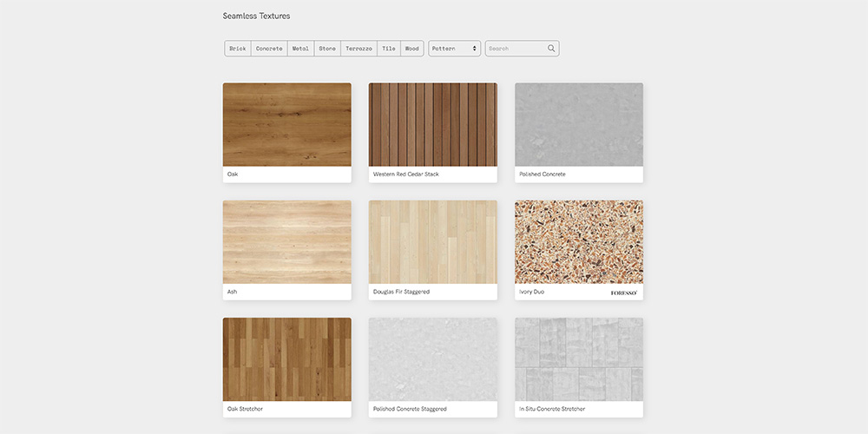Click the 'Oak Stretcher' card label
Image resolution: width=868 pixels, height=434 pixels.
(245, 409)
